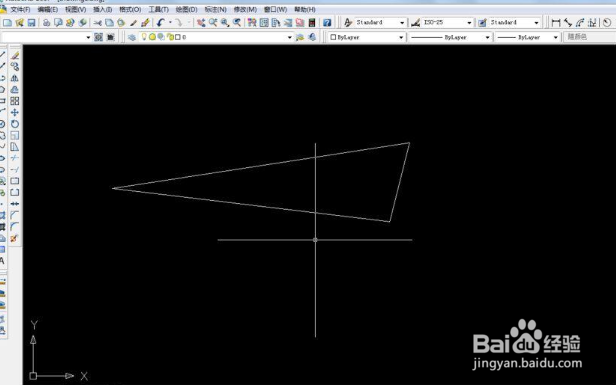Select the Aligned Dimension tool

coord(568,23)
